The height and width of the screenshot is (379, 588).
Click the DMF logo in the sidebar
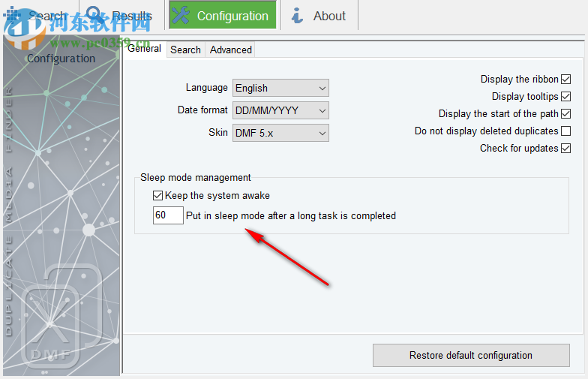click(x=61, y=315)
